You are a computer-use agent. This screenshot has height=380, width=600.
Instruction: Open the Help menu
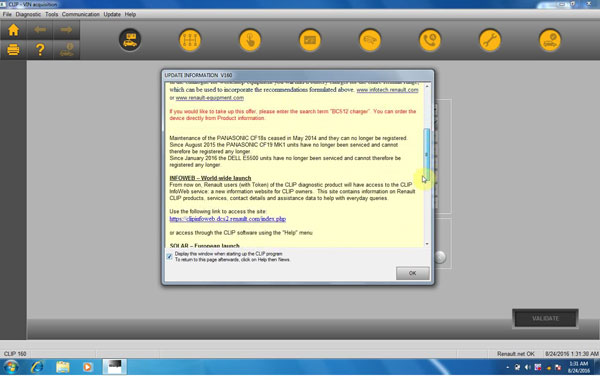click(130, 14)
